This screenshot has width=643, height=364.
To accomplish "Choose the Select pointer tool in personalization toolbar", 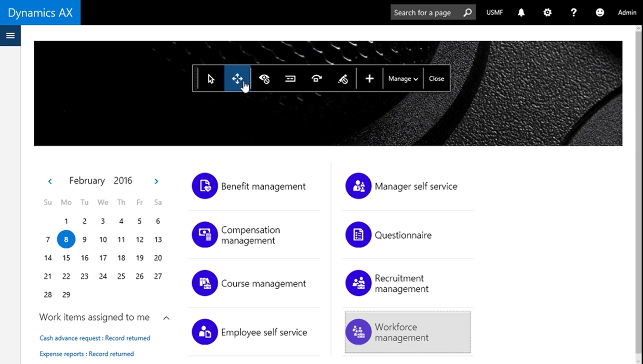I will (211, 79).
